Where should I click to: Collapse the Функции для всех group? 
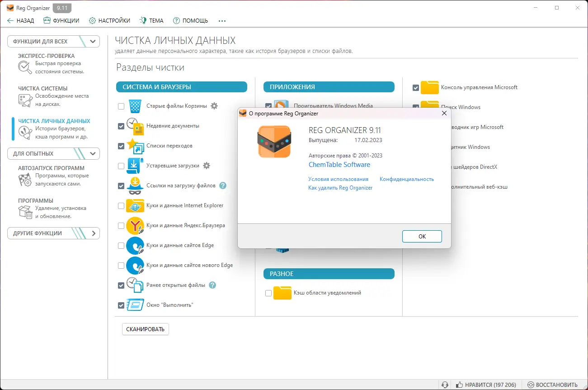pyautogui.click(x=93, y=41)
